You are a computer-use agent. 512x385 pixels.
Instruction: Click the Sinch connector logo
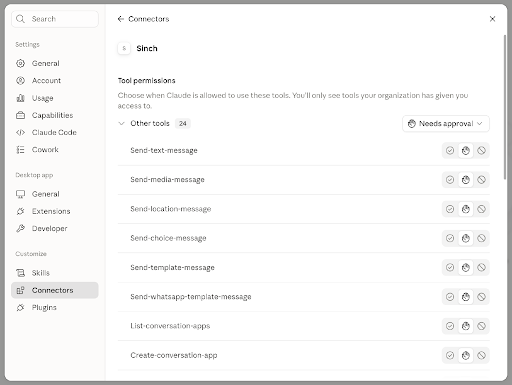tap(124, 49)
